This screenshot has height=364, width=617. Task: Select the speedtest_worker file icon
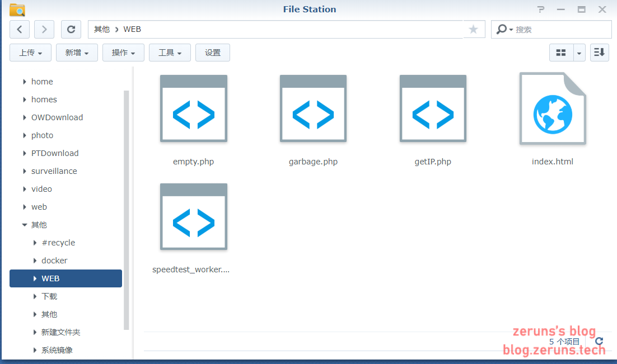click(194, 216)
